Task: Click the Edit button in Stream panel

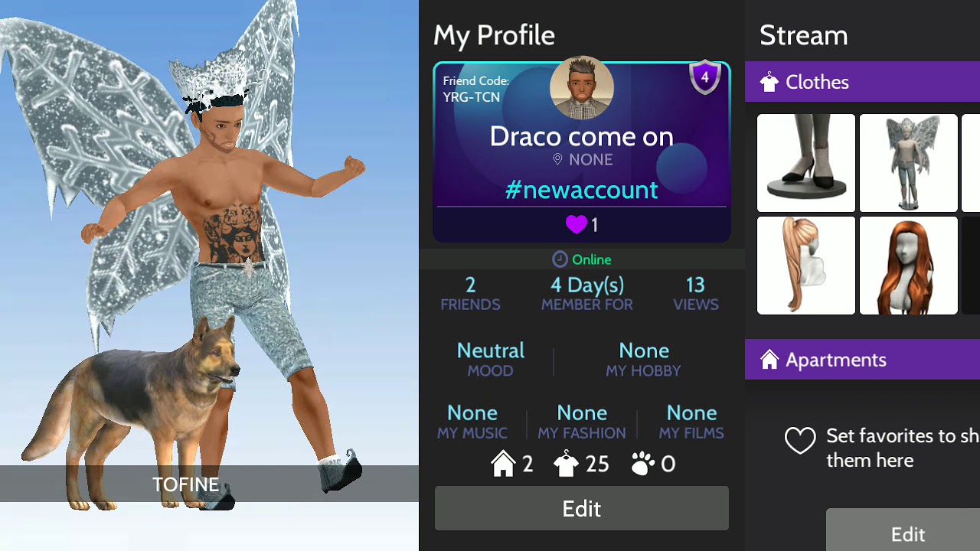Action: tap(907, 533)
